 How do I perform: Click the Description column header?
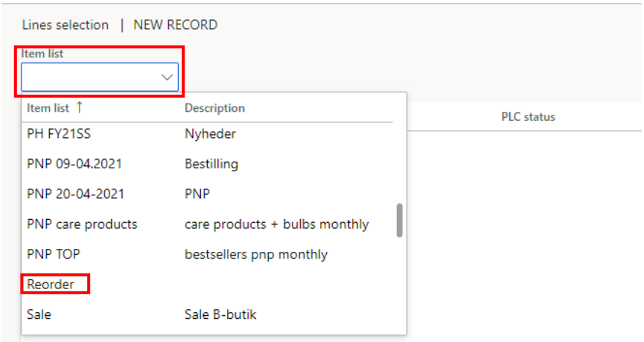[214, 108]
